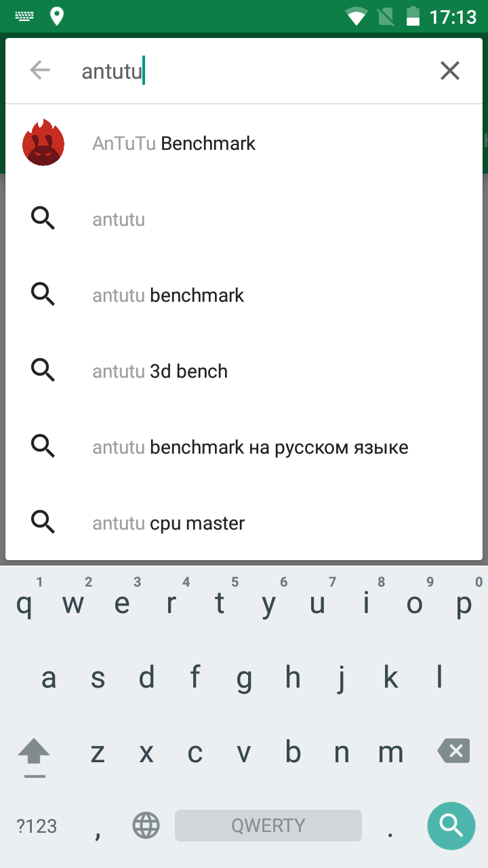The width and height of the screenshot is (488, 868).
Task: Tap the back arrow in search bar
Action: point(40,71)
